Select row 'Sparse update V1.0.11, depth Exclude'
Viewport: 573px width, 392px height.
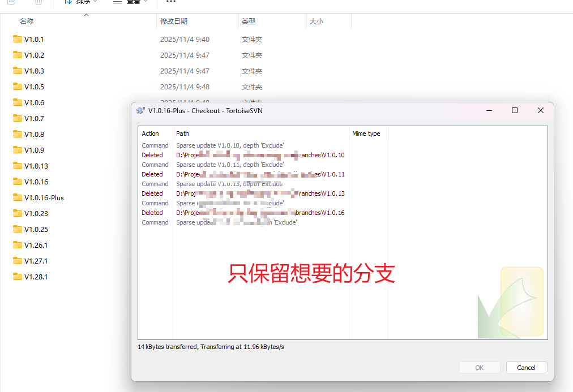pos(230,165)
